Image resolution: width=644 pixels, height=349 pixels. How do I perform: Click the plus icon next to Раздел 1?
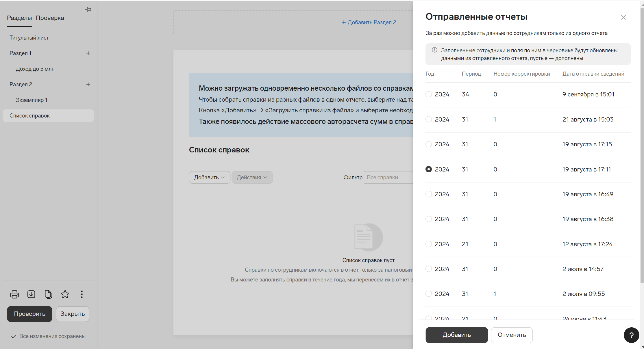tap(88, 53)
